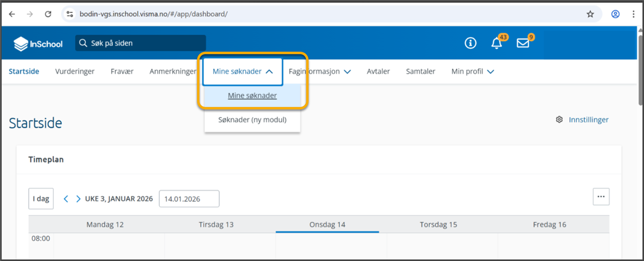The height and width of the screenshot is (261, 644).
Task: Go to the previous week in Timeplan
Action: [66, 199]
